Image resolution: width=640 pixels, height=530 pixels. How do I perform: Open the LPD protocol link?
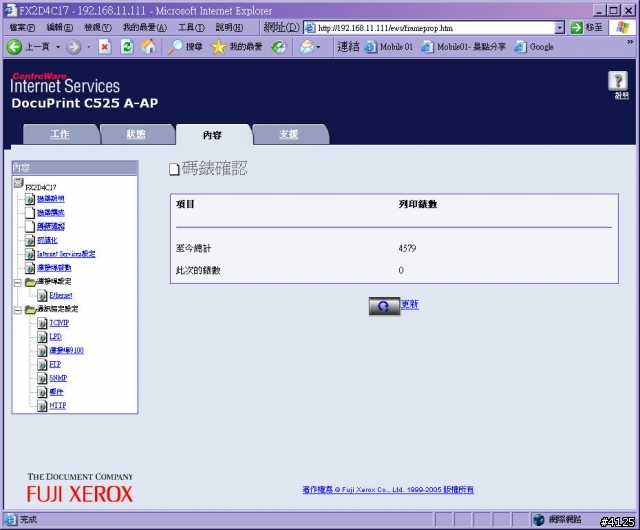click(56, 337)
